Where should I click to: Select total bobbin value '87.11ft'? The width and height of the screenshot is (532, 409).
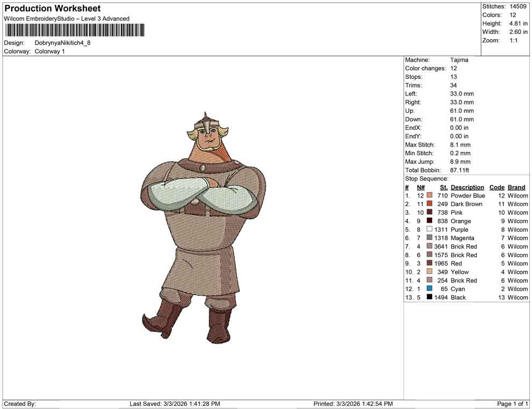coord(459,170)
